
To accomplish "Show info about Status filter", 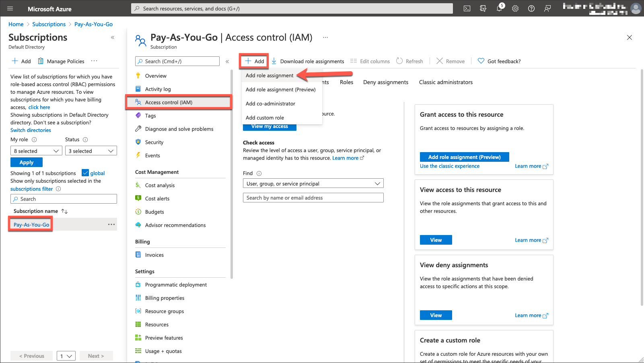I will [x=85, y=140].
